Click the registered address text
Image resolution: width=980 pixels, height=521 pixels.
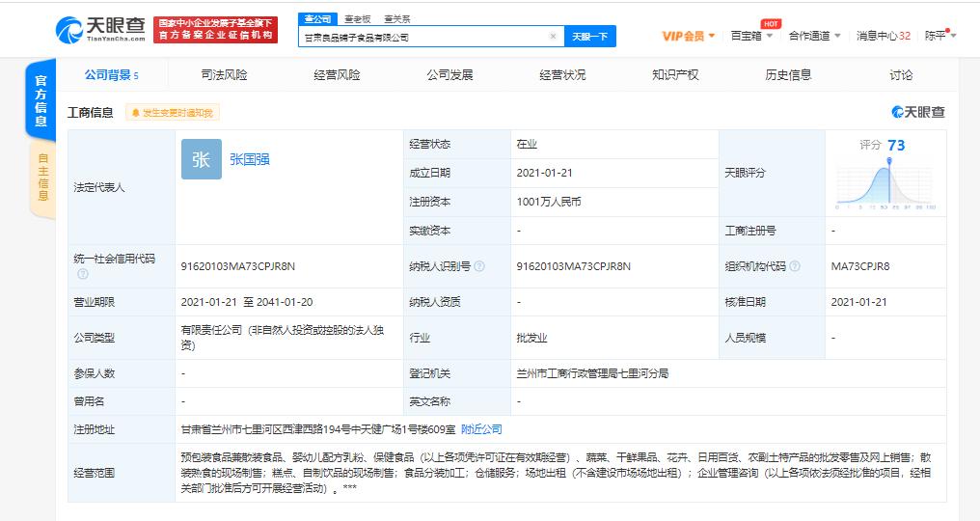click(318, 429)
